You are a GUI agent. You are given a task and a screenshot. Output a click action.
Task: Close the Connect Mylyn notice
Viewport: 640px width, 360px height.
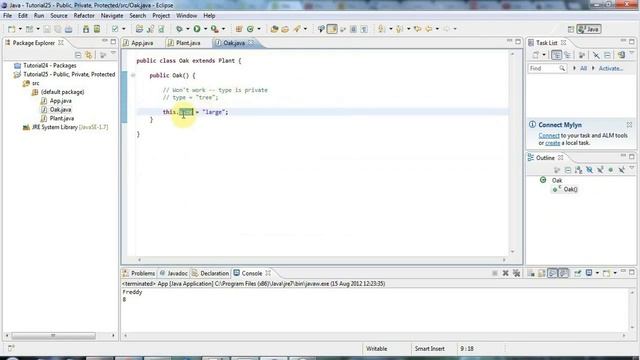[x=629, y=124]
